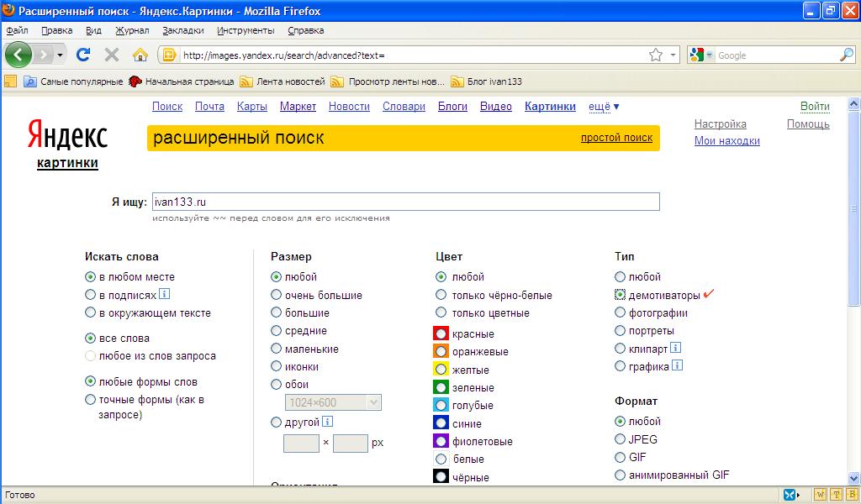Open the Правка menu

[57, 31]
